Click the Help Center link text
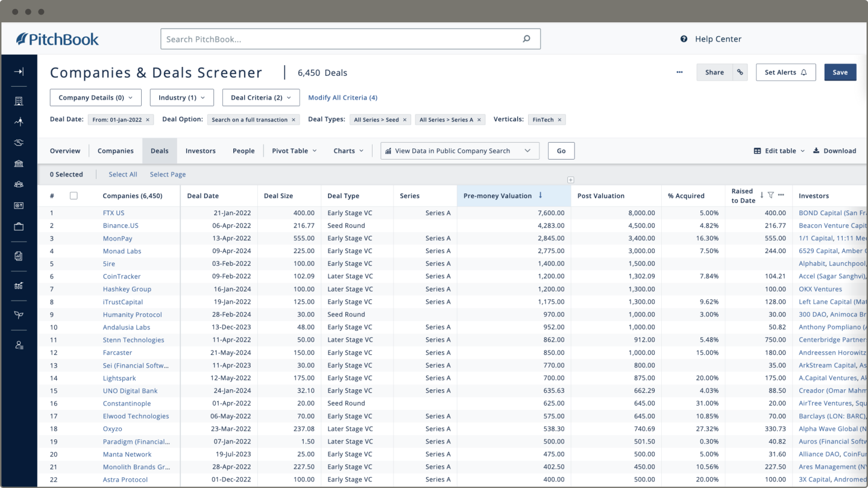The height and width of the screenshot is (488, 868). [718, 39]
